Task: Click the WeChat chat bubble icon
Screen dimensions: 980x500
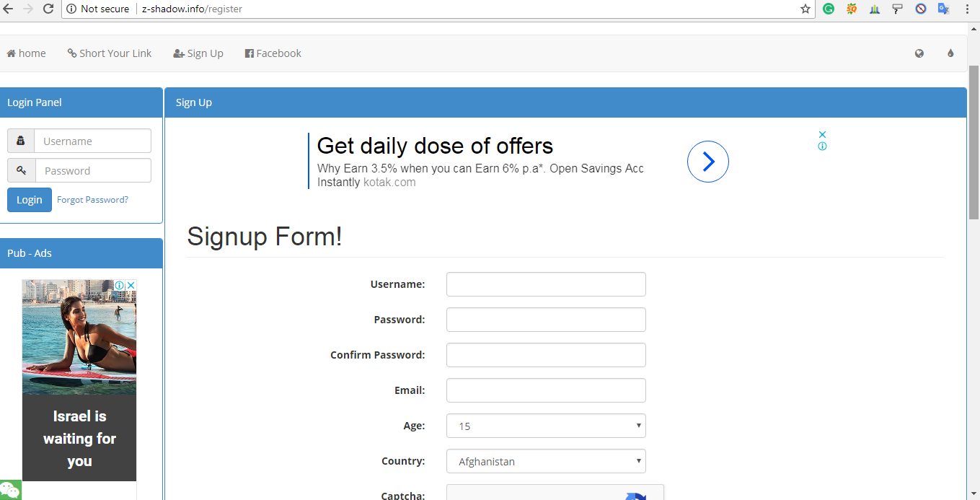Action: 9,490
